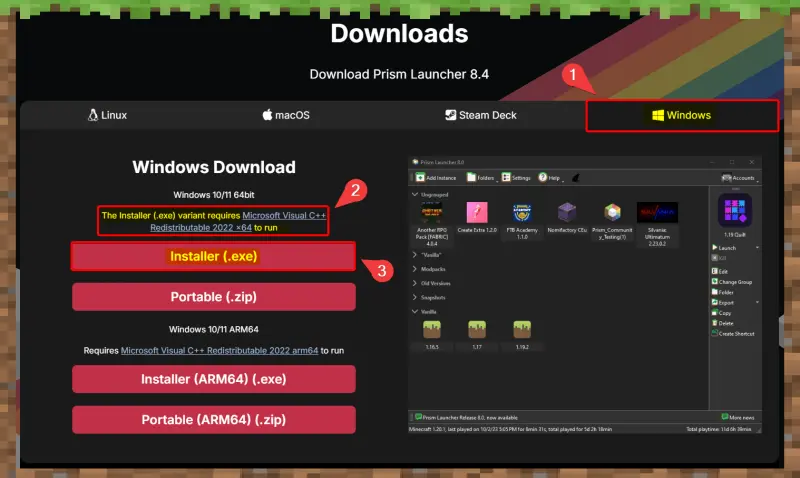
Task: Click Copy in the launcher sidebar
Action: (x=721, y=313)
